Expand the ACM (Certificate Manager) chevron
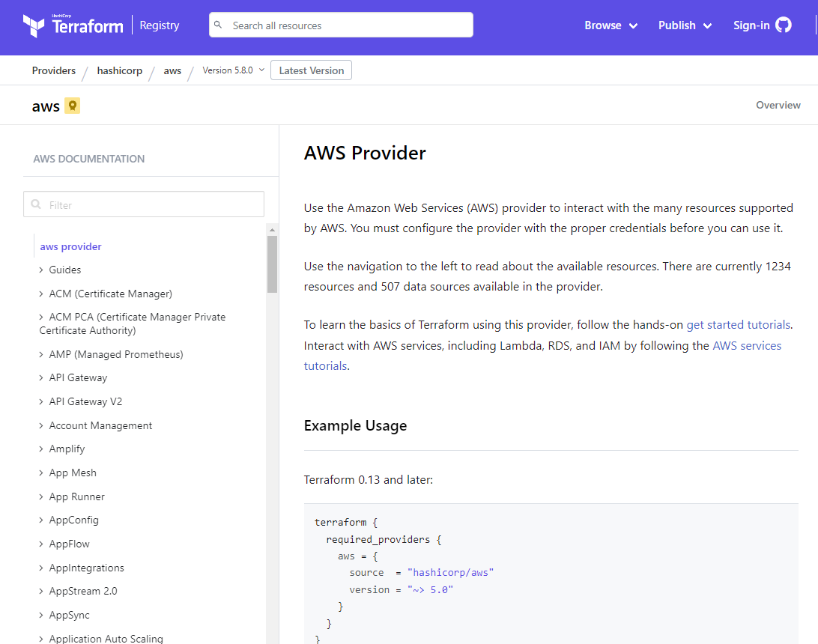The image size is (818, 644). point(41,294)
